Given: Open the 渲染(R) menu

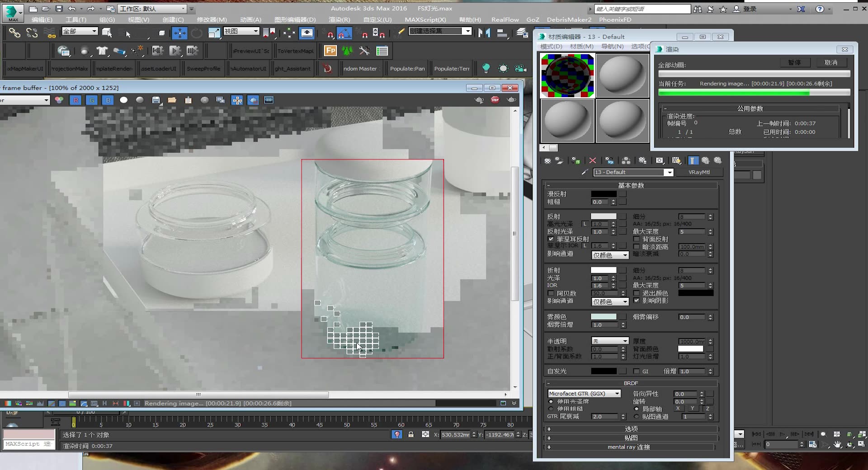Looking at the screenshot, I should pos(339,19).
